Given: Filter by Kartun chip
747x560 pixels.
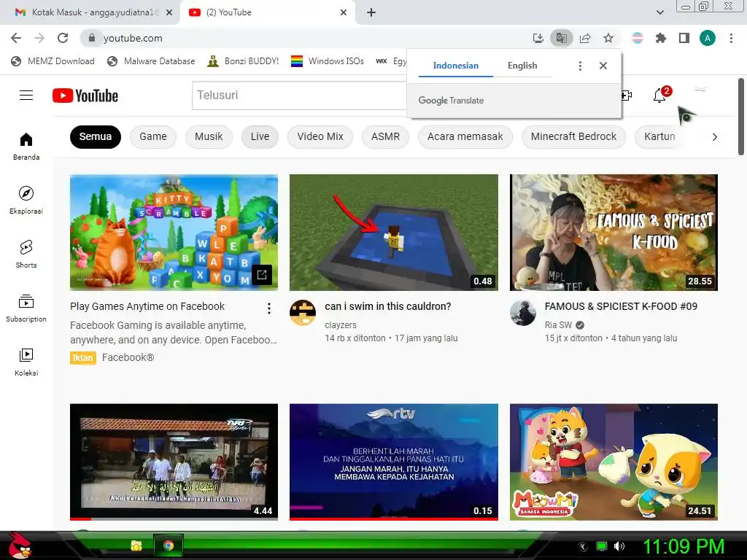Looking at the screenshot, I should point(659,136).
